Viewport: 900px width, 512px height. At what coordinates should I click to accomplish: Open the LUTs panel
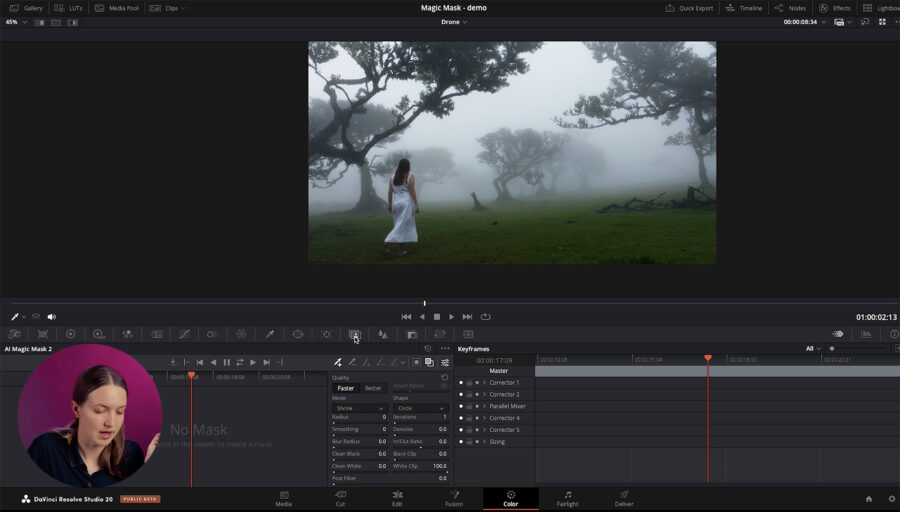(x=68, y=8)
